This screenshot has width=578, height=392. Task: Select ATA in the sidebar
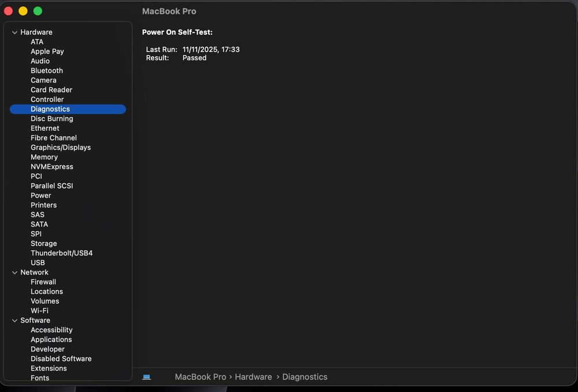pyautogui.click(x=37, y=42)
